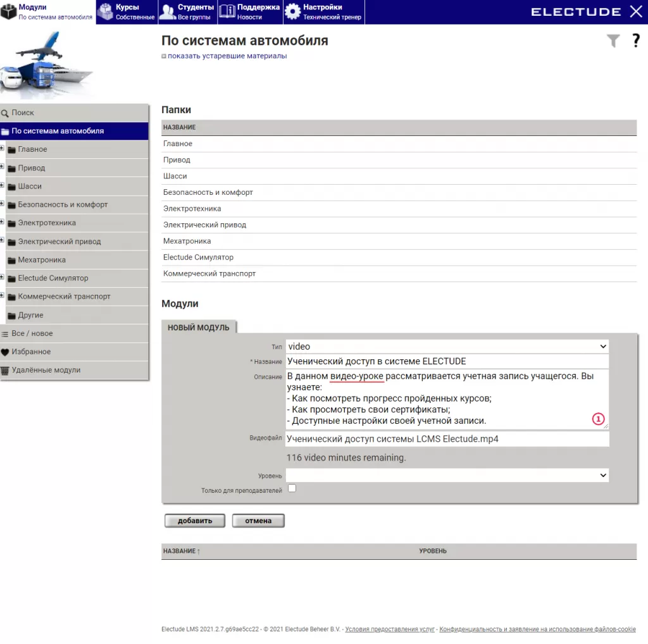This screenshot has height=644, width=648.
Task: Click the heart icon beside Избранное
Action: (x=5, y=352)
